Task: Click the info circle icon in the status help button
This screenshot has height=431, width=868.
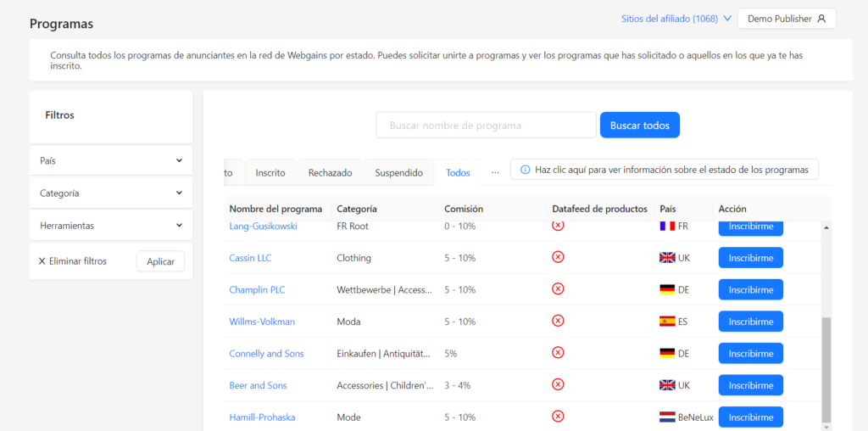Action: pos(526,170)
